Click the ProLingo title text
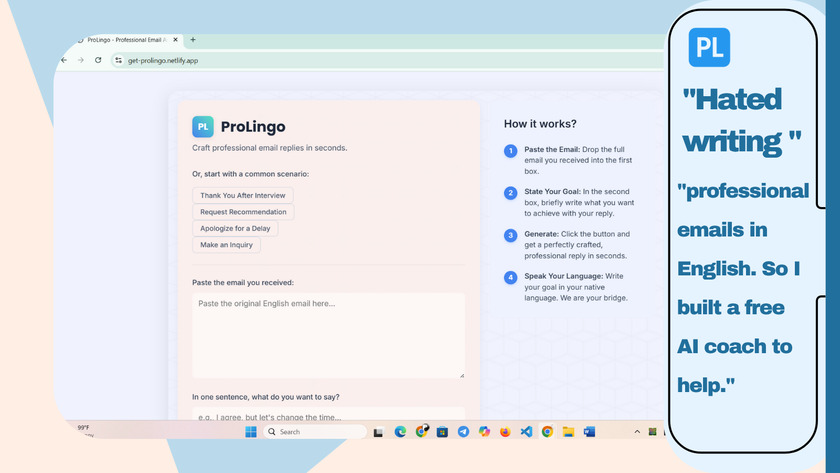 click(253, 127)
